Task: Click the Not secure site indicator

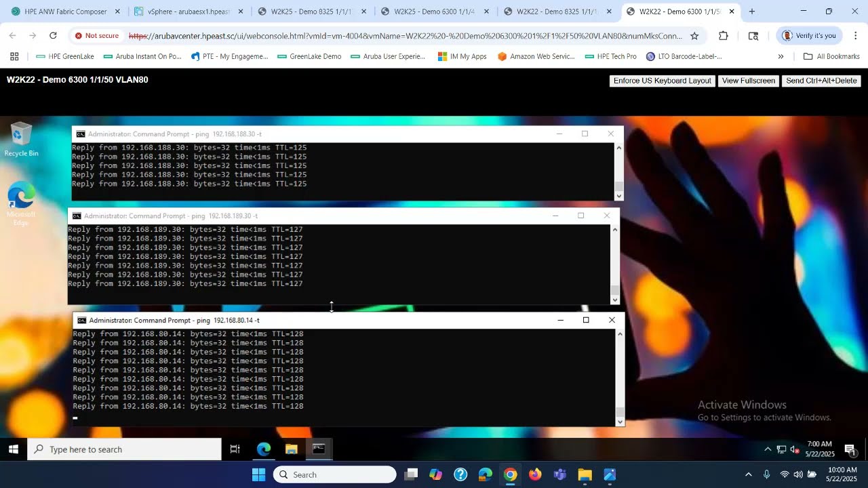Action: [x=97, y=36]
